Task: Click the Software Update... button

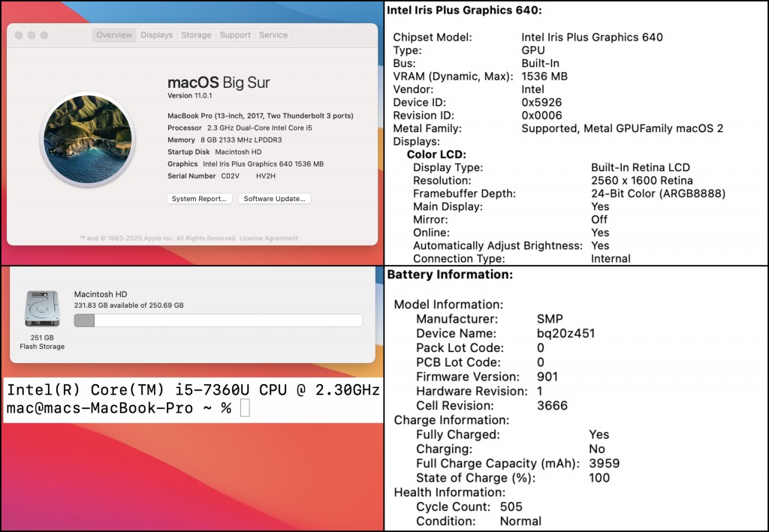Action: [274, 198]
